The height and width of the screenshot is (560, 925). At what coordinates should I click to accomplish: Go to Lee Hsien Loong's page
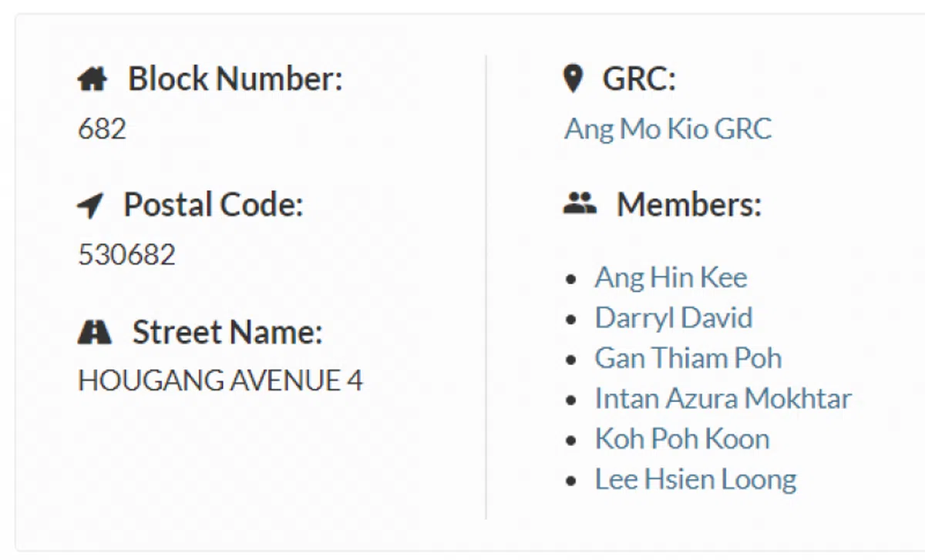[695, 479]
